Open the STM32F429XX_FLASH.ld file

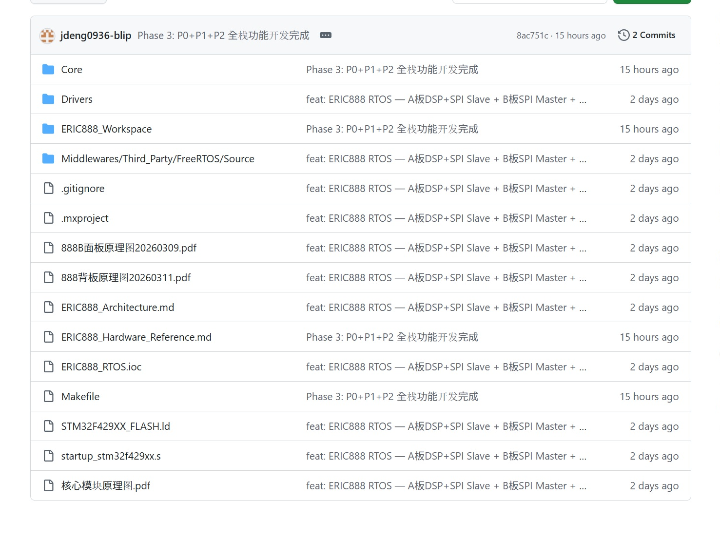(115, 426)
